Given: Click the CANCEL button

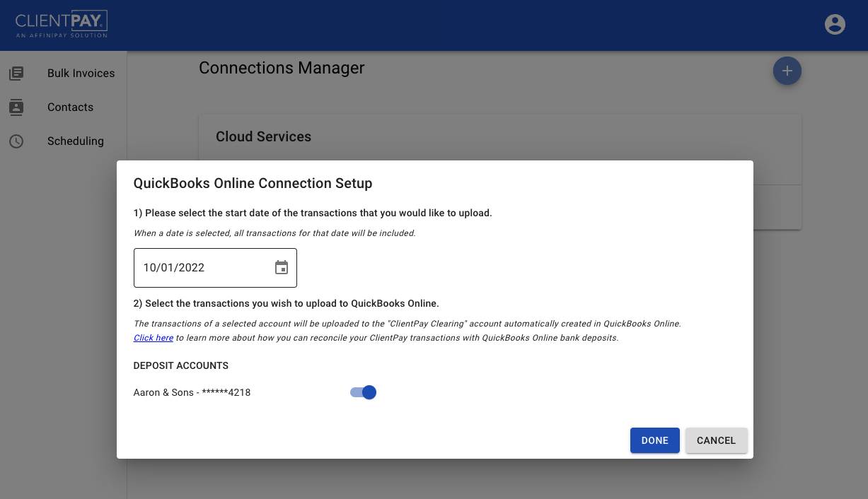Looking at the screenshot, I should [716, 440].
